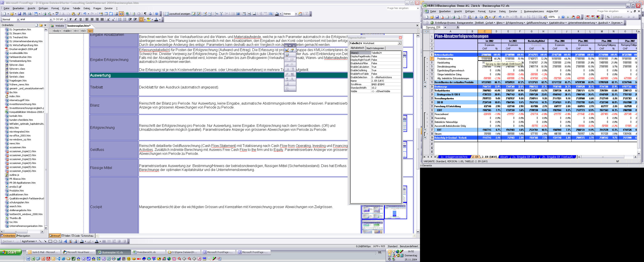
Task: Click the yellow highlight color button
Action: pyautogui.click(x=149, y=19)
